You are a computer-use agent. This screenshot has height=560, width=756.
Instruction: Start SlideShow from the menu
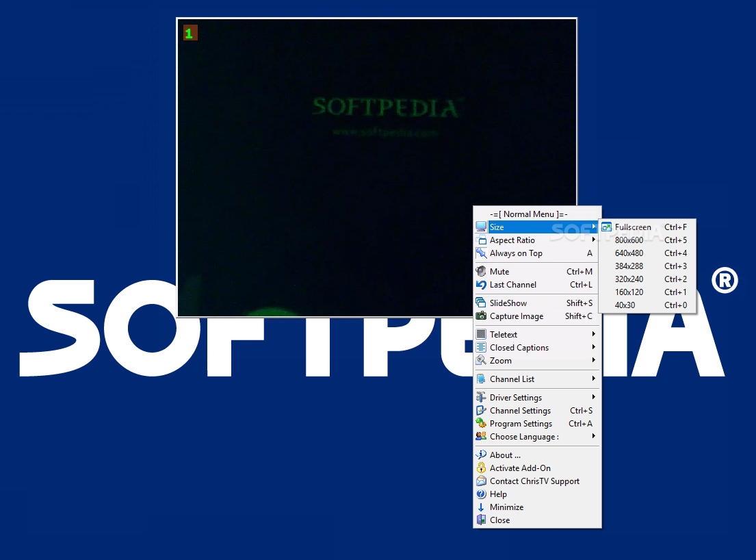tap(537, 303)
